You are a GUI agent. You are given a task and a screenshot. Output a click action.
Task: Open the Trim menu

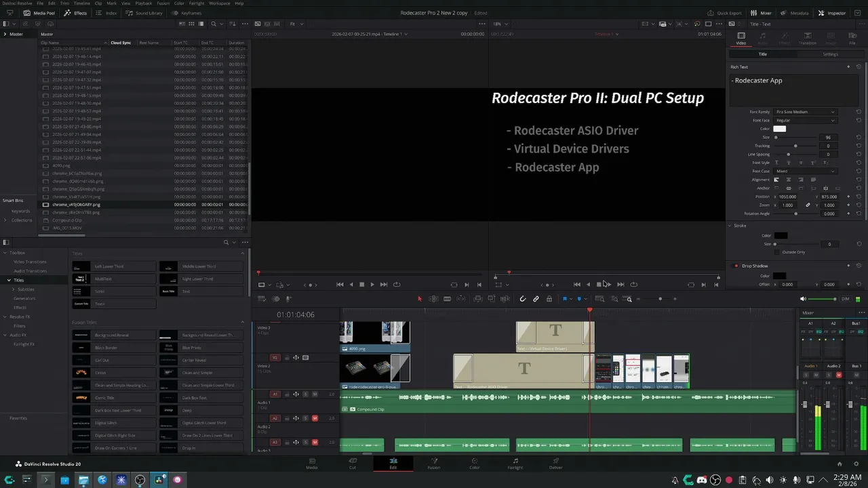coord(65,3)
